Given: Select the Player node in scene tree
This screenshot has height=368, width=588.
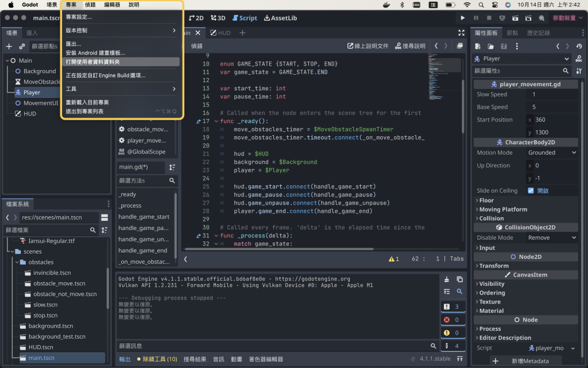Looking at the screenshot, I should (x=32, y=93).
